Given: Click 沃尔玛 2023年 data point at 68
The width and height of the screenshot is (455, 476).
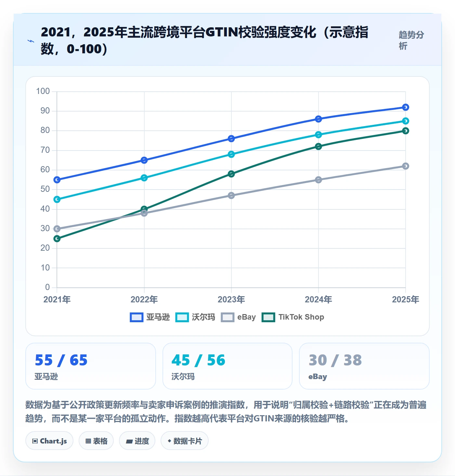Looking at the screenshot, I should tap(231, 154).
